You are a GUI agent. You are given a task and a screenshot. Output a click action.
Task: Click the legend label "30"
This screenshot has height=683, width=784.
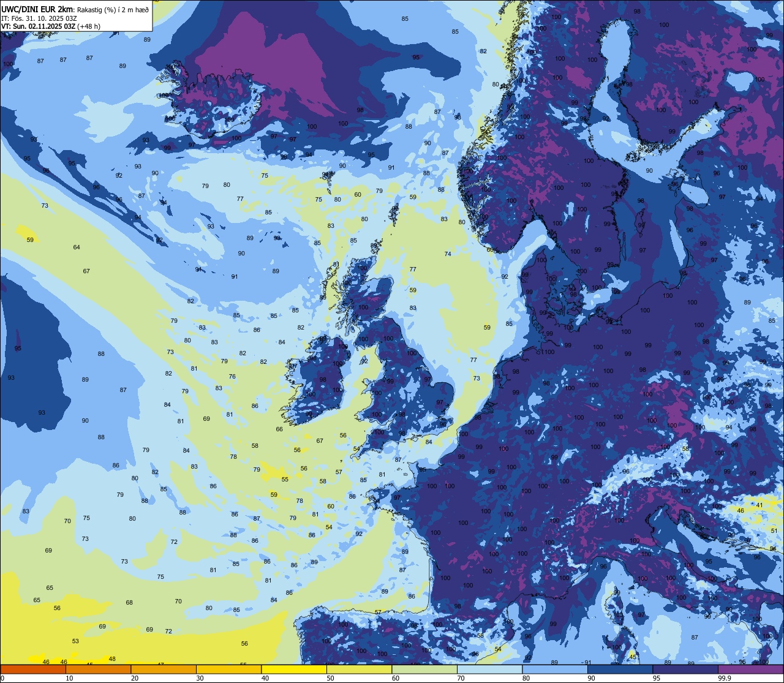200,678
